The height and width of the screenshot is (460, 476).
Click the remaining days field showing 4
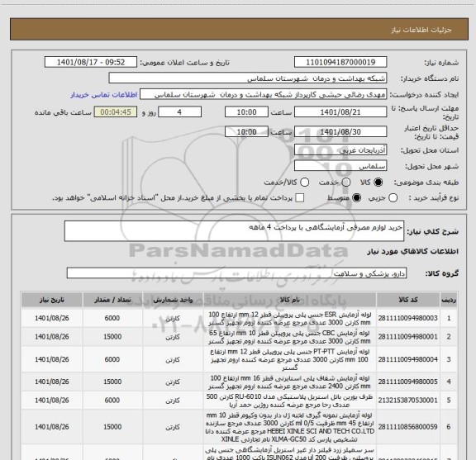click(x=179, y=112)
